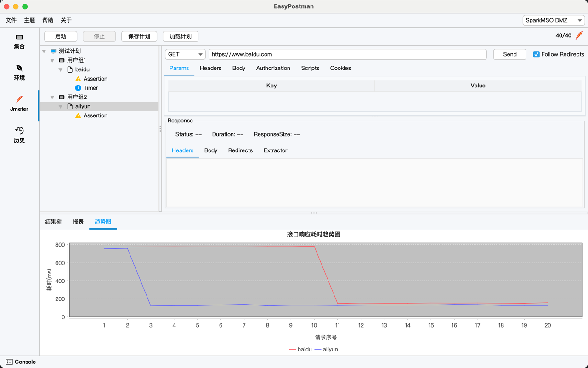Select the response Headers tab

pyautogui.click(x=182, y=150)
